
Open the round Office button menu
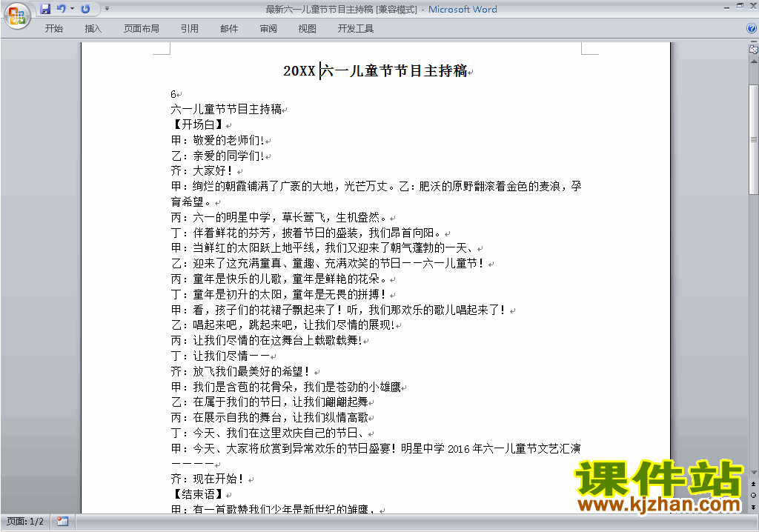17,16
